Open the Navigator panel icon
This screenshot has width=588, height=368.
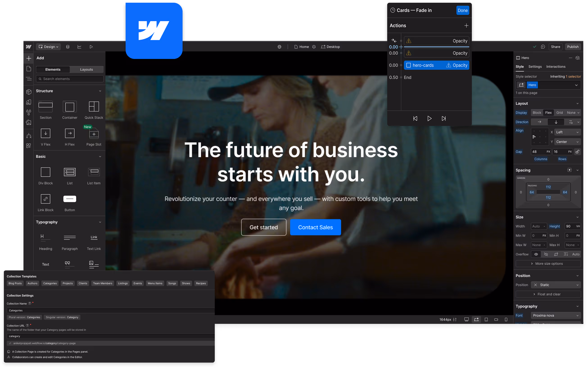coord(29,79)
